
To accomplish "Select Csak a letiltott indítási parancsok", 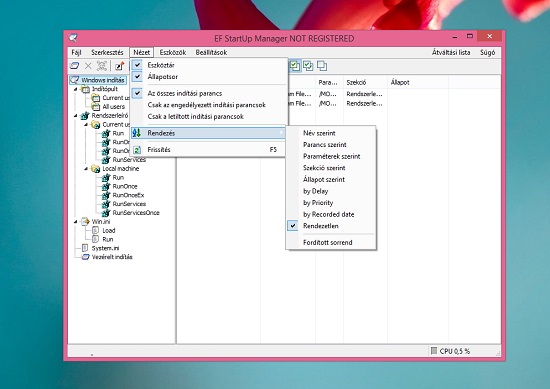I will (208, 116).
